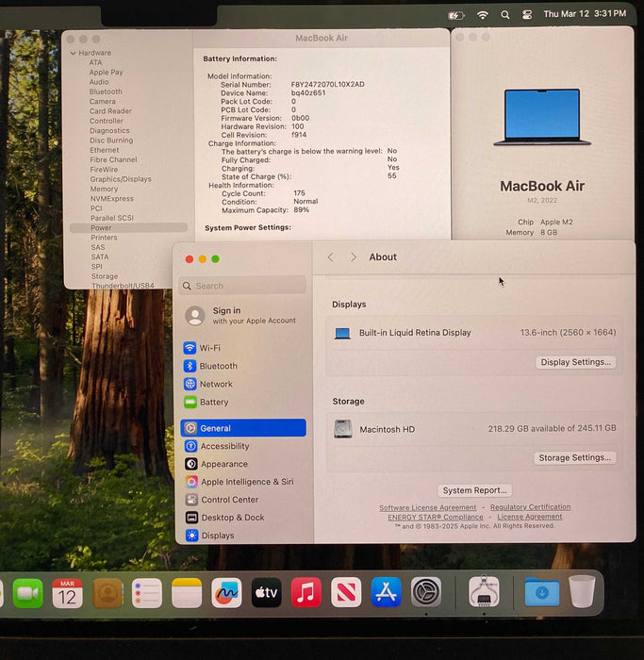This screenshot has width=644, height=660.
Task: Click the Search field in System Settings
Action: (x=242, y=286)
